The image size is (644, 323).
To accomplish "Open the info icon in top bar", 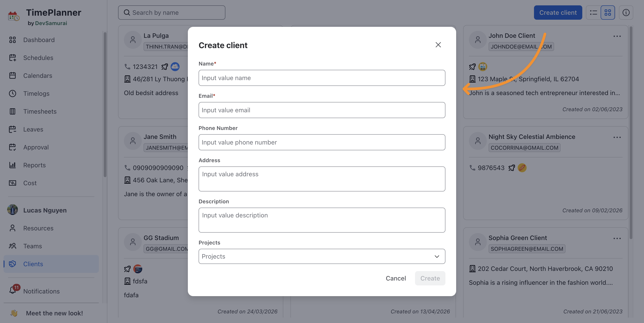I will [x=626, y=13].
